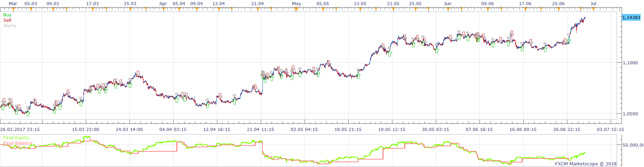Toggle the Final Balance legend label
This screenshot has height=167, width=644.
[x=18, y=143]
